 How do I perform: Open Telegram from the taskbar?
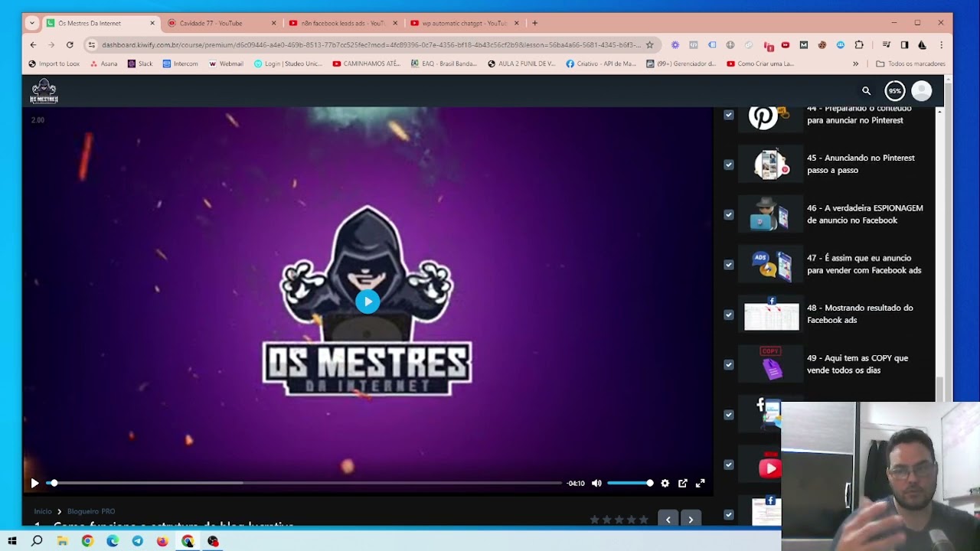138,541
